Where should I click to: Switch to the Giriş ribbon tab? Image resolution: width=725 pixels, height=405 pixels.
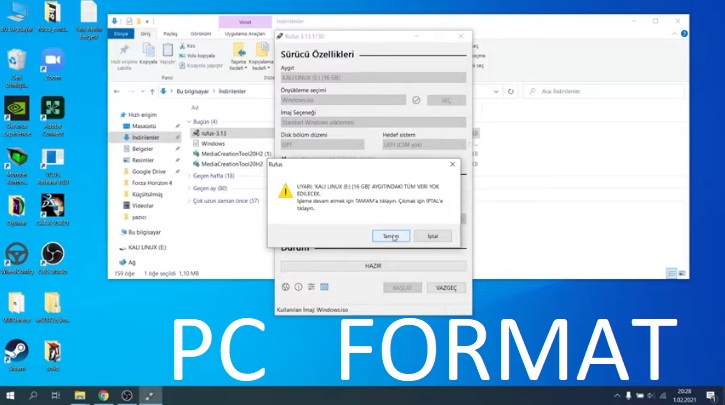pos(146,34)
